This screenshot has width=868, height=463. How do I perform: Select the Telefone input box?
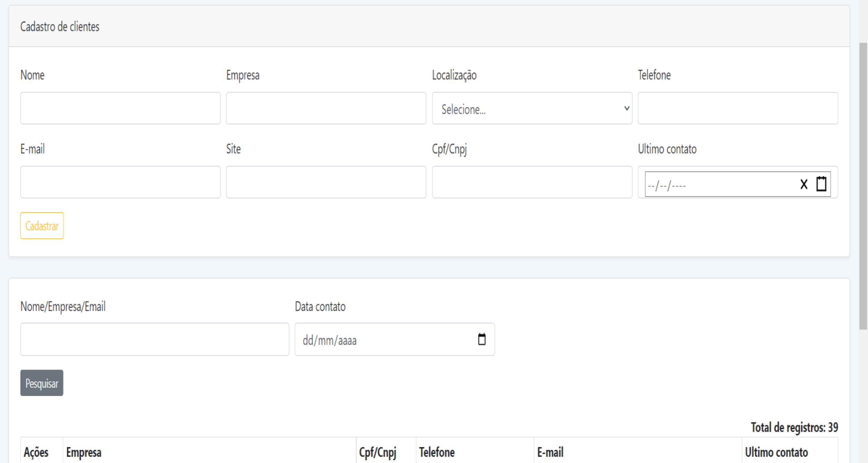click(737, 108)
